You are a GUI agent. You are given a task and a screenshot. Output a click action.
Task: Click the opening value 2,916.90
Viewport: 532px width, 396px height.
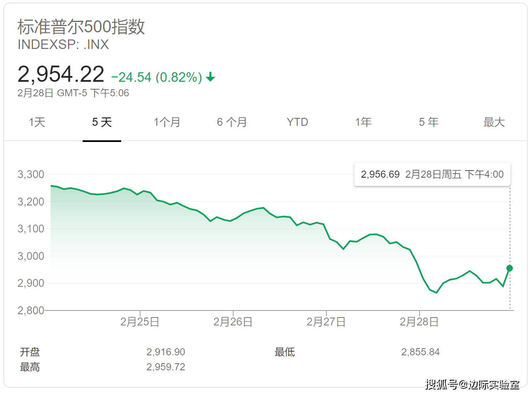(x=166, y=352)
